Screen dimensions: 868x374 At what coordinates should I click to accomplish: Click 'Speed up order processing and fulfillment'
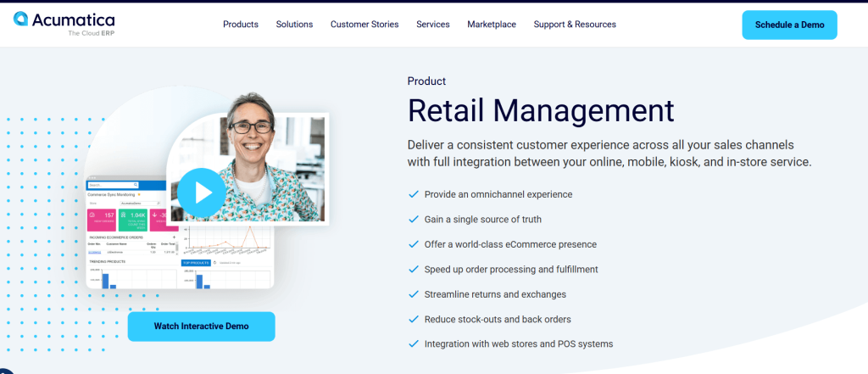(x=511, y=270)
